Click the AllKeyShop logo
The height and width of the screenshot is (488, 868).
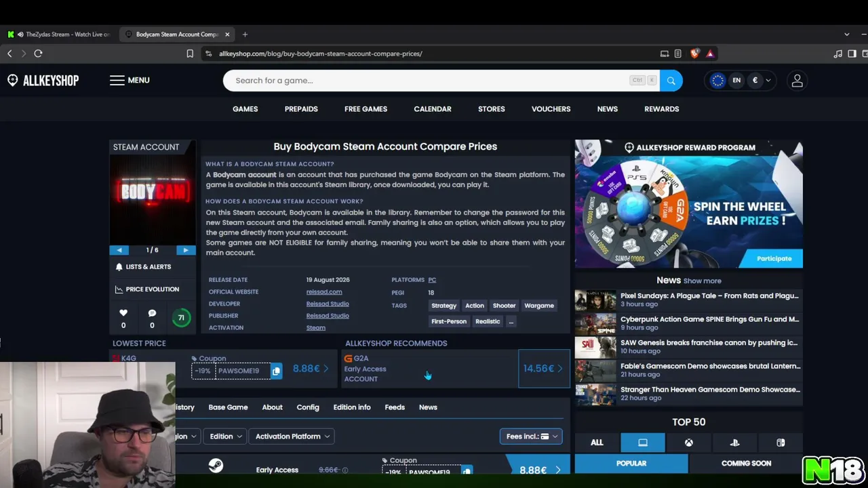click(x=43, y=80)
